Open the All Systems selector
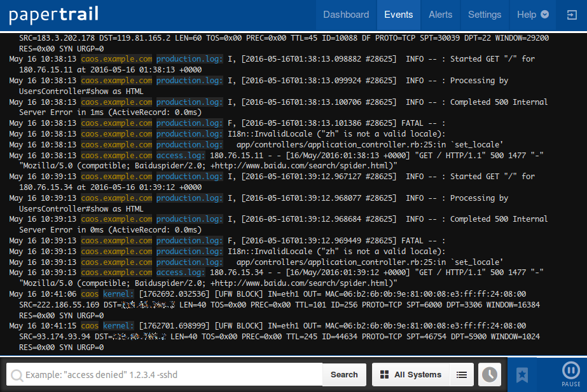The image size is (587, 392). tap(411, 375)
